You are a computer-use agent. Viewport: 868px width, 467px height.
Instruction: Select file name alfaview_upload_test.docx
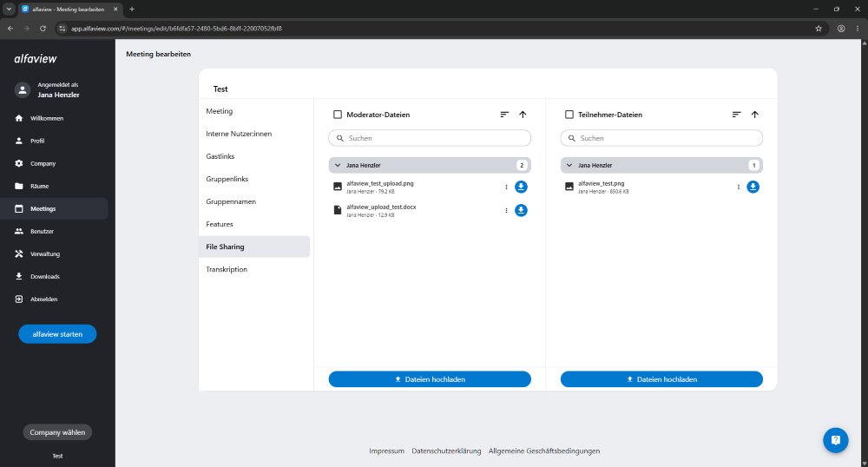381,207
